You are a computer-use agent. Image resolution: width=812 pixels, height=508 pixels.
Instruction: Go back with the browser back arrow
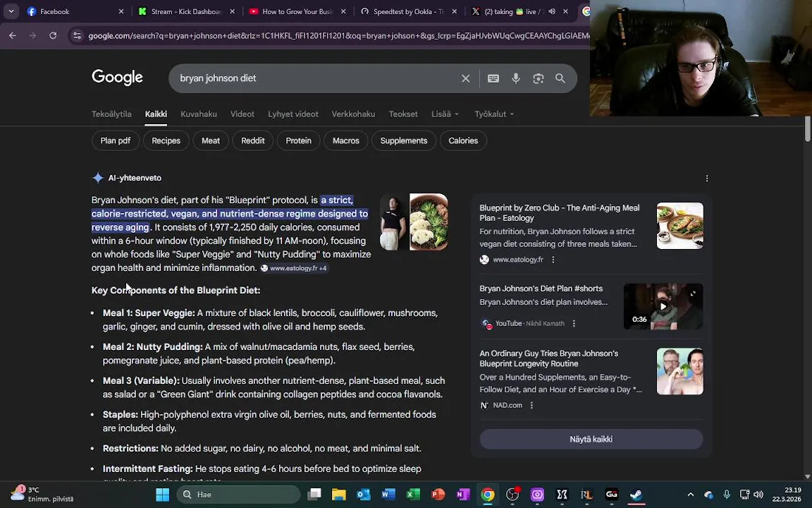(13, 35)
